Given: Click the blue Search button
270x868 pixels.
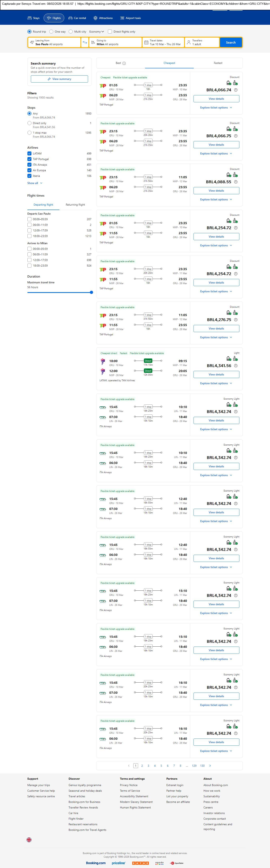Looking at the screenshot, I should point(231,42).
